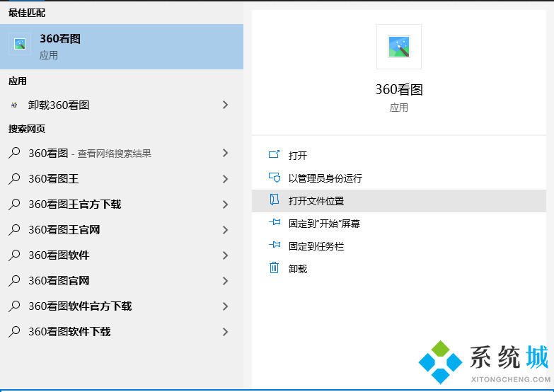
Task: Choose 固定到任务栏 menu entry
Action: (316, 246)
